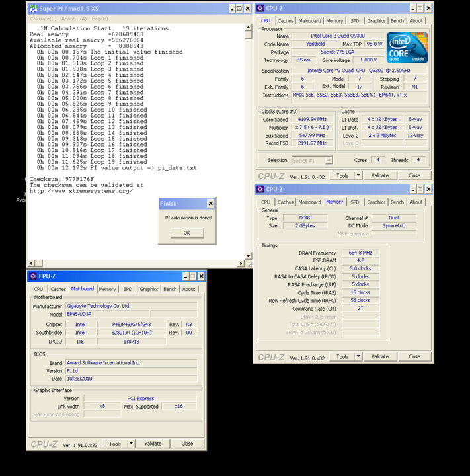Click the xtremesystems.org URL text
Image resolution: width=470 pixels, height=476 pixels.
point(81,191)
